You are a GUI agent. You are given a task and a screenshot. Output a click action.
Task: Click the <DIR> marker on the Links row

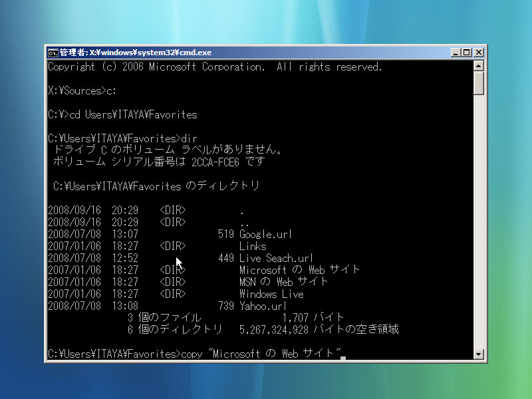click(x=173, y=246)
